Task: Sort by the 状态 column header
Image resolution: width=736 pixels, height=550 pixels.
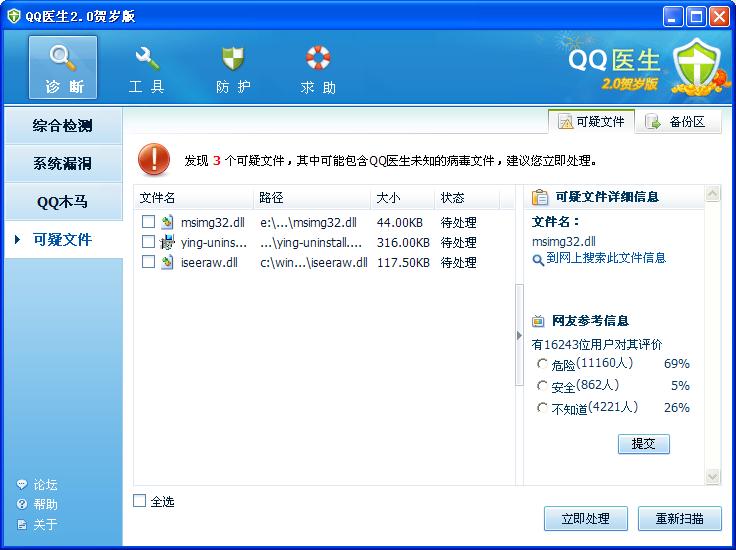Action: [467, 198]
